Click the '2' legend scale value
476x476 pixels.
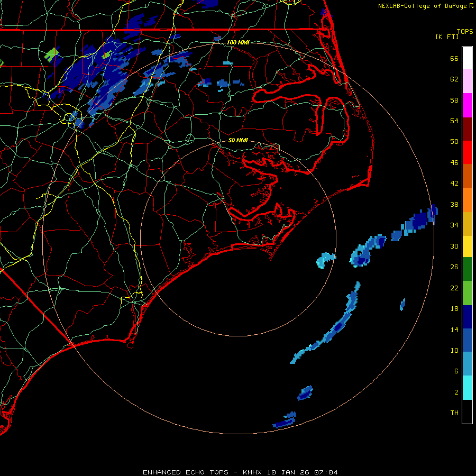pos(456,392)
